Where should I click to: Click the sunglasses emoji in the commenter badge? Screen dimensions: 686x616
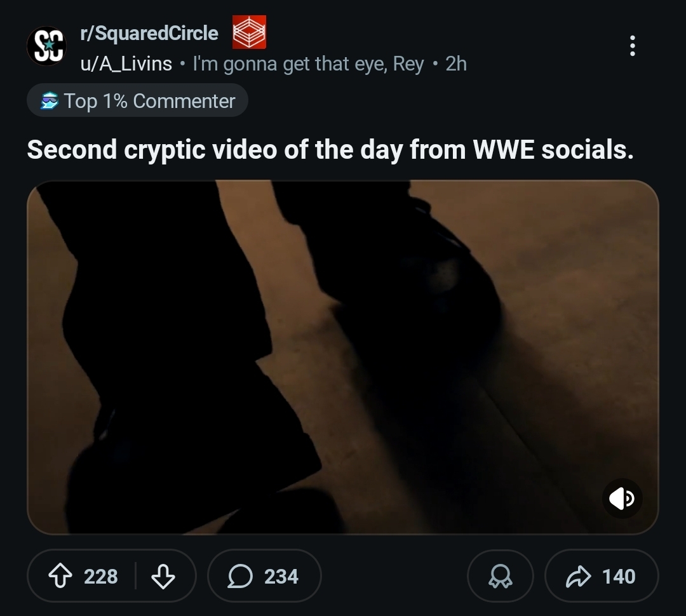[x=50, y=100]
